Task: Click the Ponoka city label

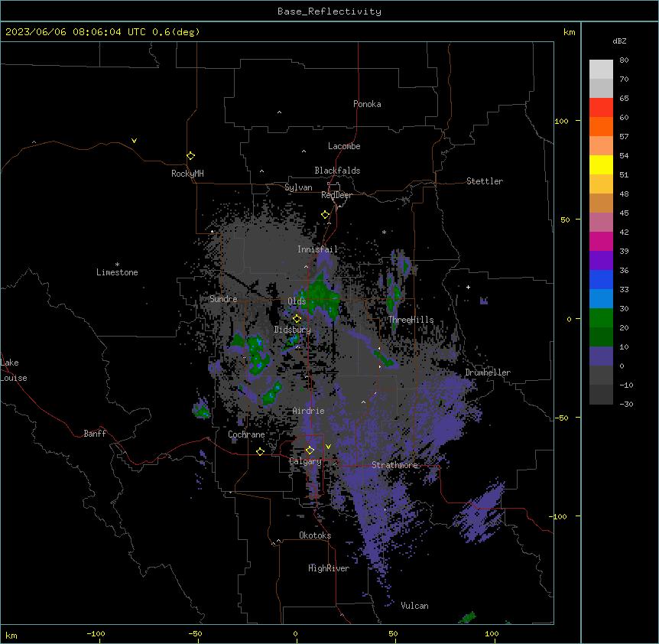Action: coord(367,104)
